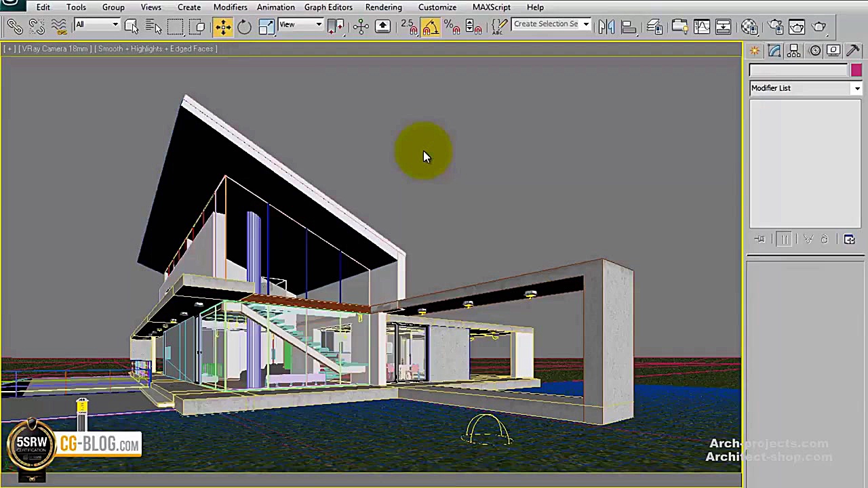Click the object name field
This screenshot has width=868, height=488.
tap(799, 70)
